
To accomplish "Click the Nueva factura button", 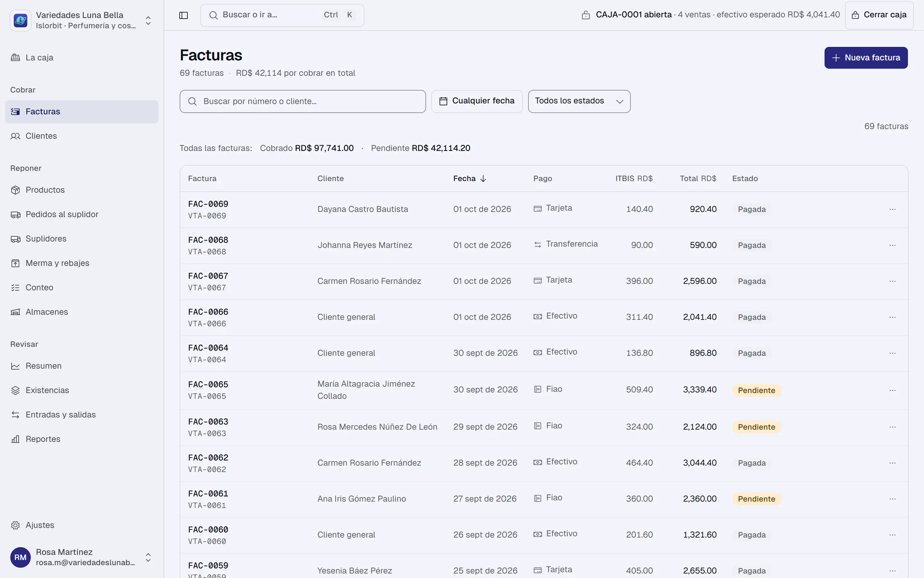I will [866, 58].
